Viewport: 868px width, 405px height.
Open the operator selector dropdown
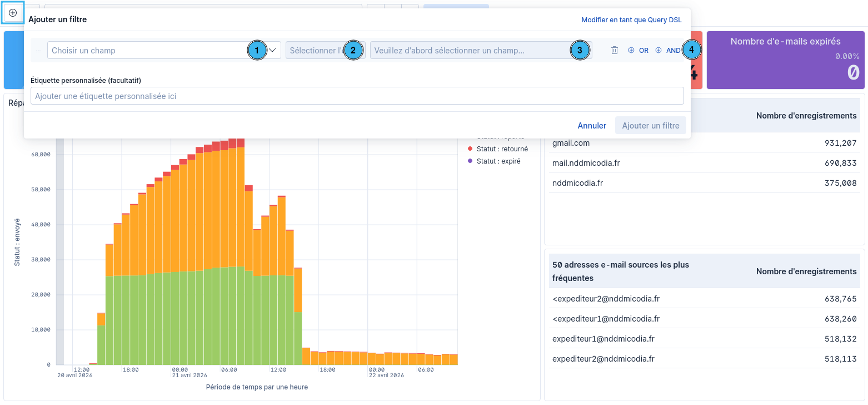(325, 50)
